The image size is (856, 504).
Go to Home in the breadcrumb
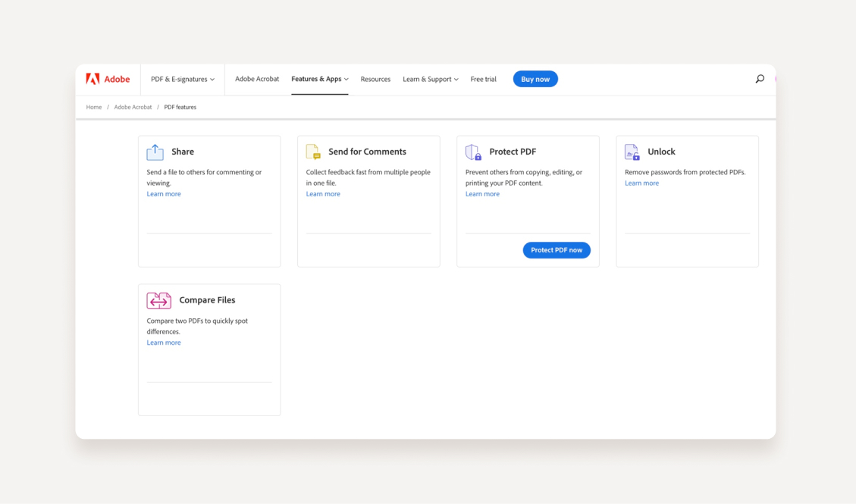(x=94, y=107)
